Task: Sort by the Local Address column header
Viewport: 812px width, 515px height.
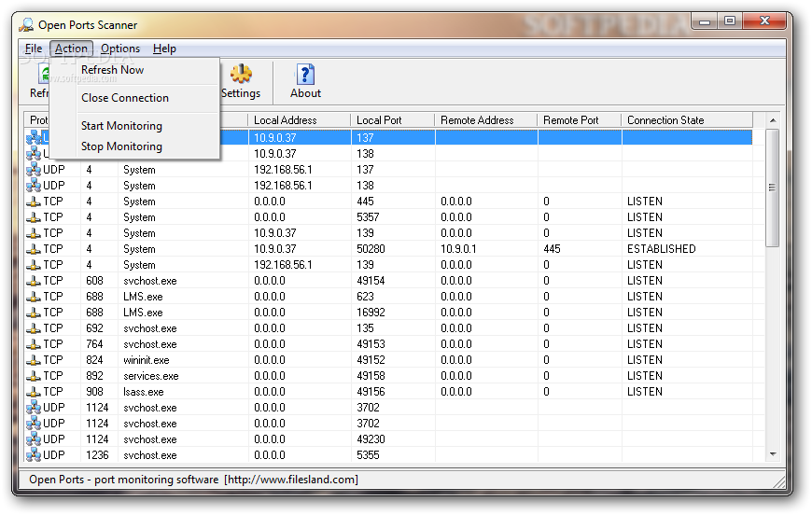Action: pyautogui.click(x=300, y=120)
